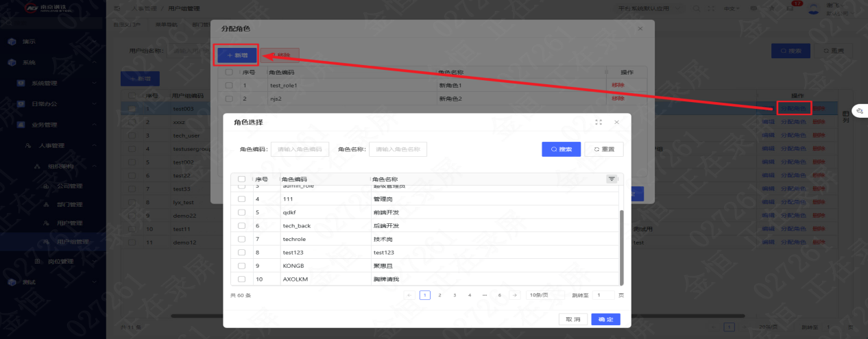Click 重置 button in 角色选择 dialog
Image resolution: width=868 pixels, height=339 pixels.
coord(604,149)
